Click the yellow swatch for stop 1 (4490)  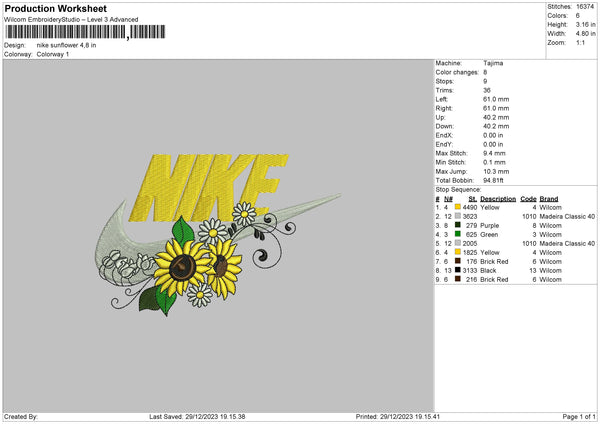[458, 207]
